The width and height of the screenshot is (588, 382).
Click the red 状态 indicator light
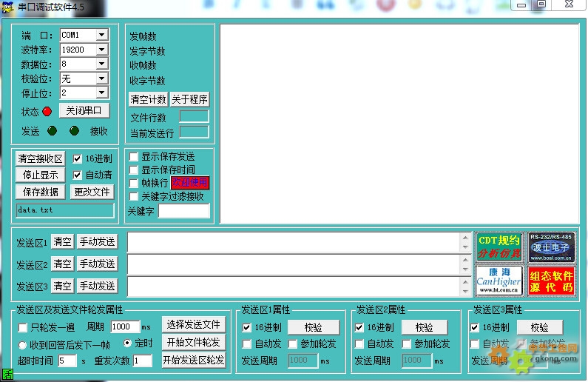click(47, 112)
